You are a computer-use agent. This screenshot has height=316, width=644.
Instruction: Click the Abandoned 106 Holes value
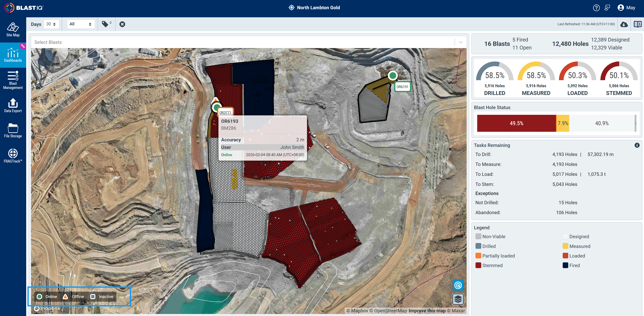(x=567, y=212)
